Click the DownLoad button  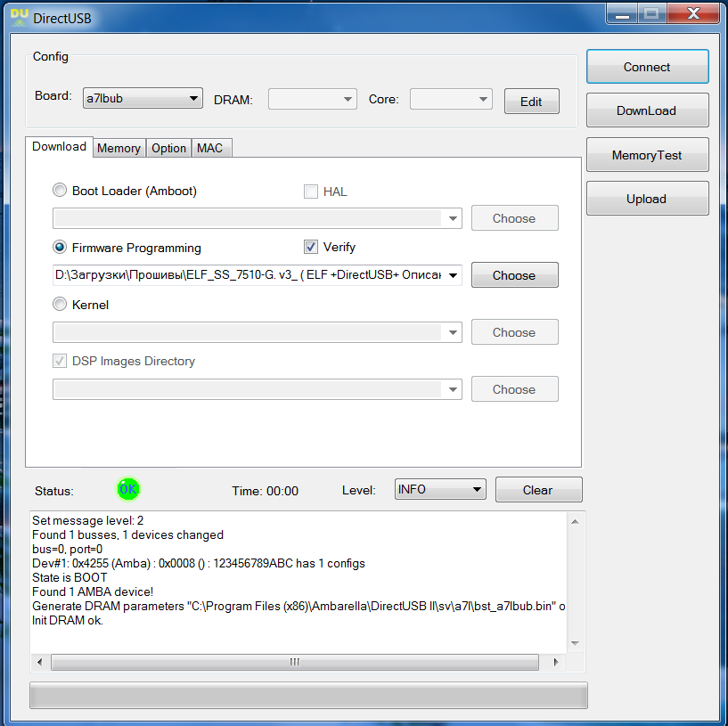[647, 110]
